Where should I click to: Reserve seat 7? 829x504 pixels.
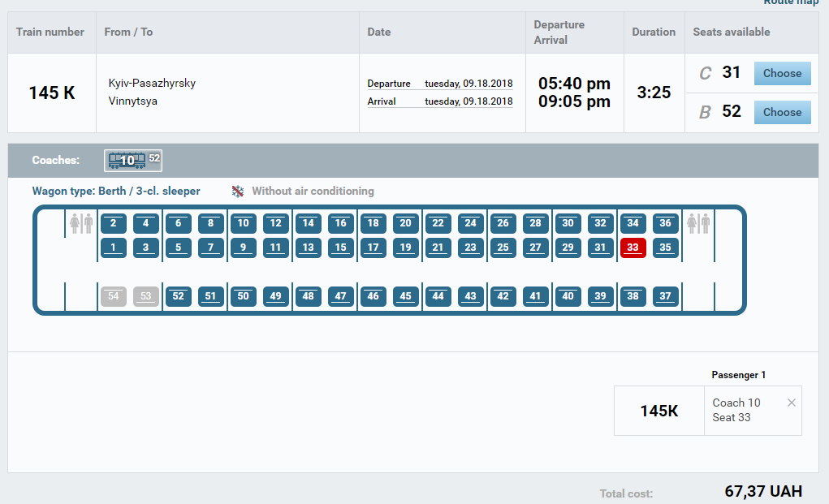211,248
